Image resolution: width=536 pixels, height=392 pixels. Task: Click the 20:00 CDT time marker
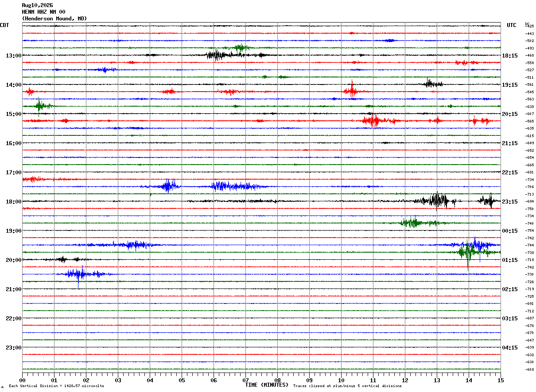coord(14,260)
